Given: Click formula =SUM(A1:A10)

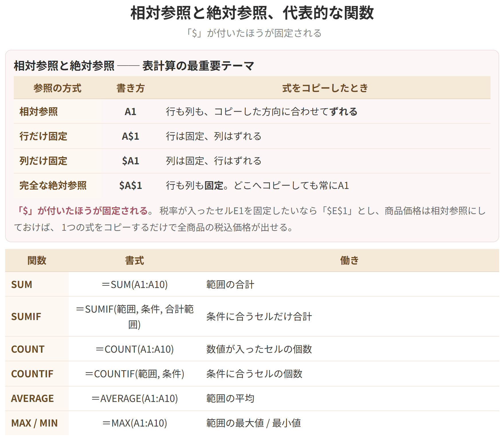Looking at the screenshot, I should (134, 285).
